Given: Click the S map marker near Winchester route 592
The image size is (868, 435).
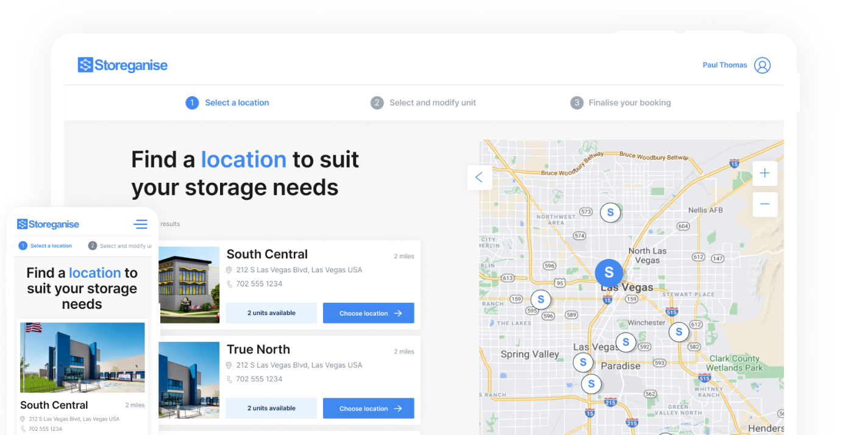Looking at the screenshot, I should (625, 342).
